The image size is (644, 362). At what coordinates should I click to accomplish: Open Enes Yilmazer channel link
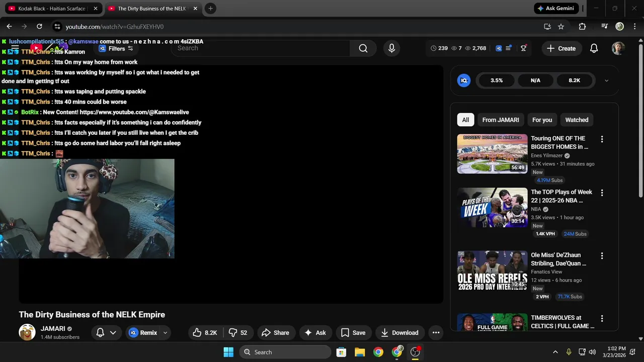pyautogui.click(x=547, y=156)
